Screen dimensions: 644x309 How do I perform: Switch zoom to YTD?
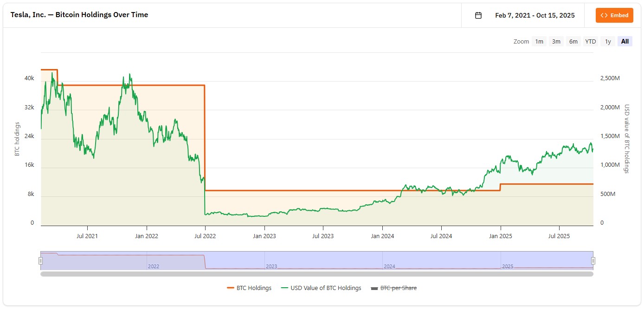pyautogui.click(x=590, y=41)
